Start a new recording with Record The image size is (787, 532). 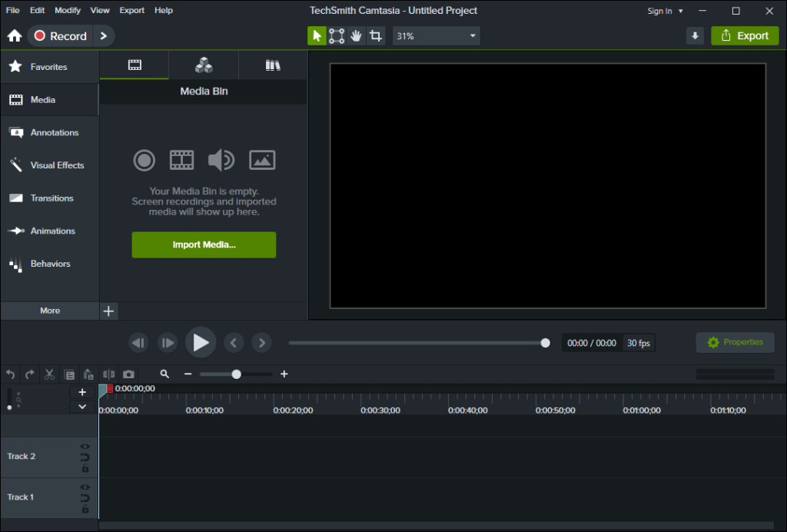pyautogui.click(x=60, y=35)
